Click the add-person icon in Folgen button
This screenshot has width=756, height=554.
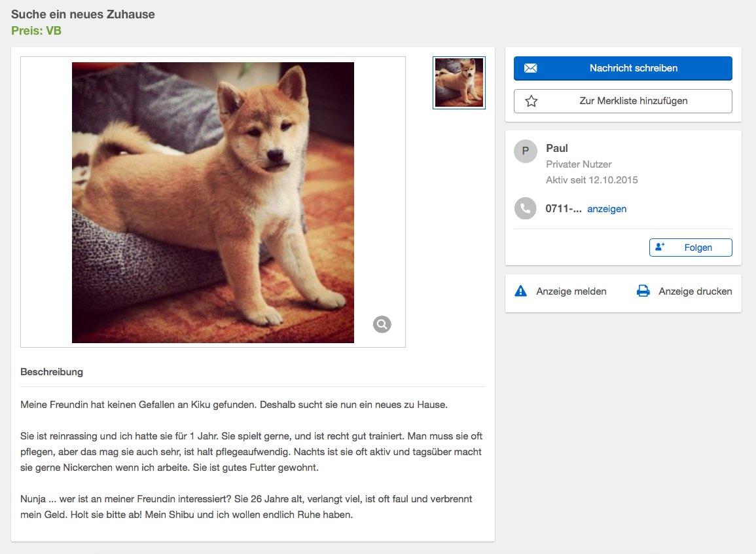[660, 248]
